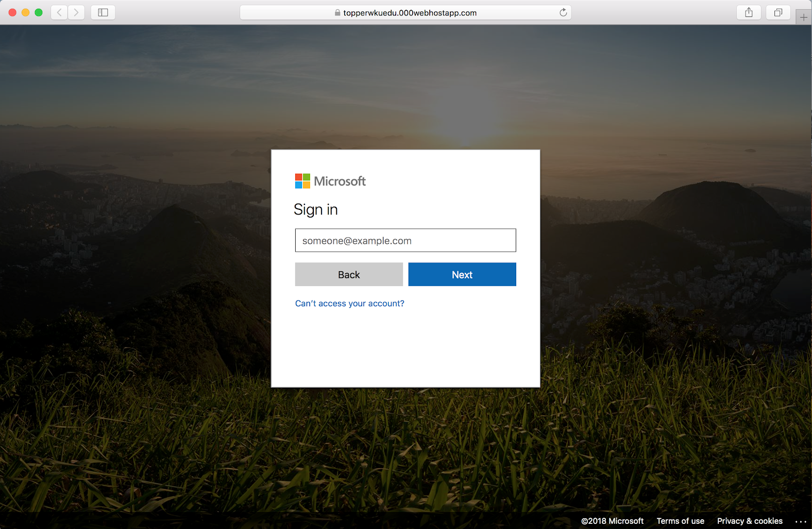
Task: Toggle the Safari sidebar
Action: coord(103,12)
